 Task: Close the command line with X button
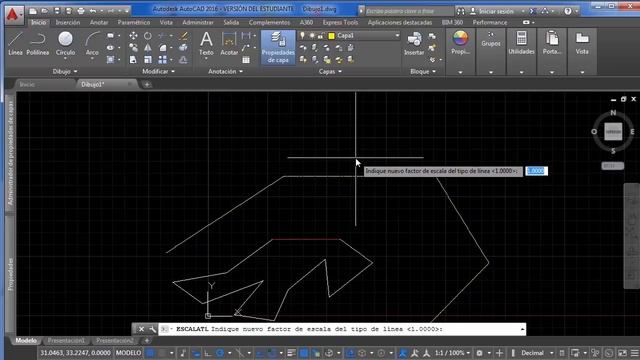(141, 329)
